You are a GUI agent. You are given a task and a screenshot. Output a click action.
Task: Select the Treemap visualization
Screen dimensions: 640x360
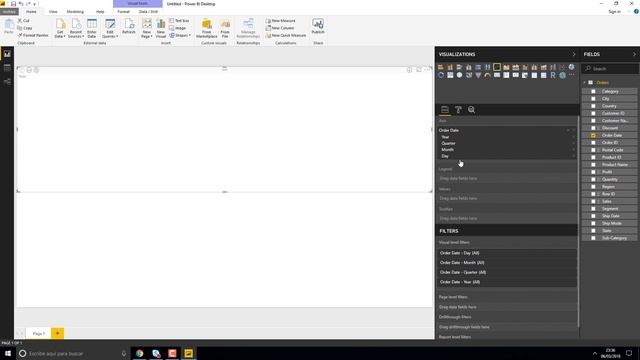[450, 76]
